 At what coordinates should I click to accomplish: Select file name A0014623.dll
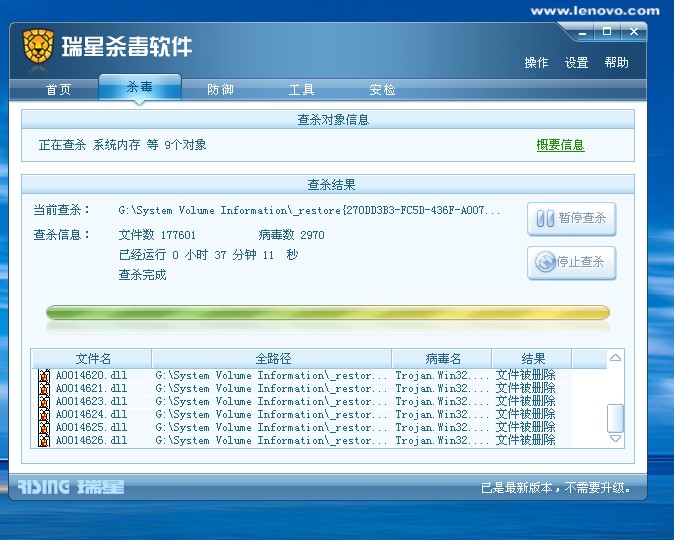click(x=92, y=402)
